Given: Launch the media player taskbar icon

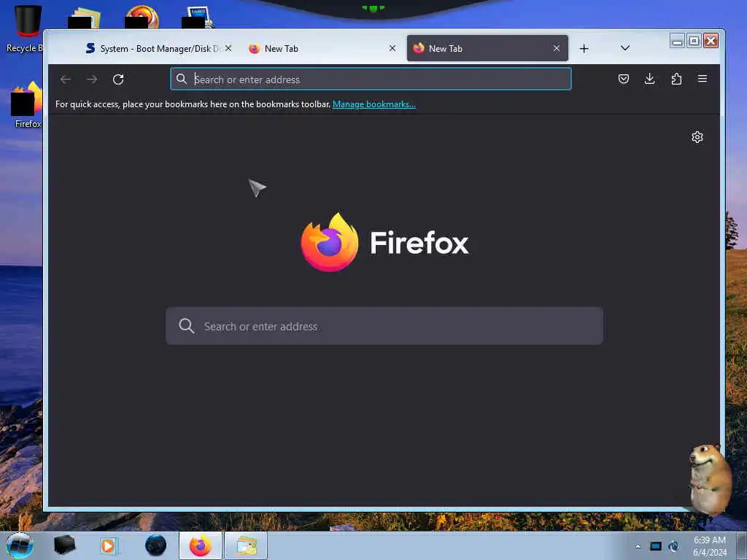Looking at the screenshot, I should (x=108, y=545).
